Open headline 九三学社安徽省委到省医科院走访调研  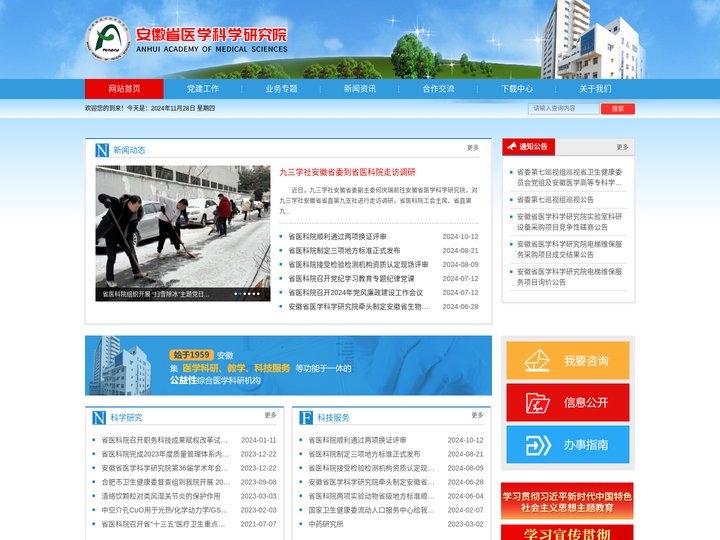click(x=348, y=172)
